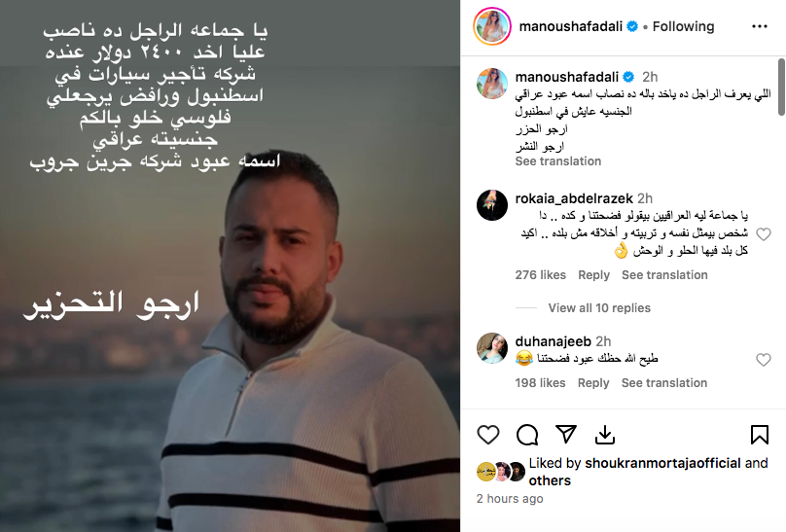Open the three-dot more options menu
The width and height of the screenshot is (786, 532).
tap(760, 26)
